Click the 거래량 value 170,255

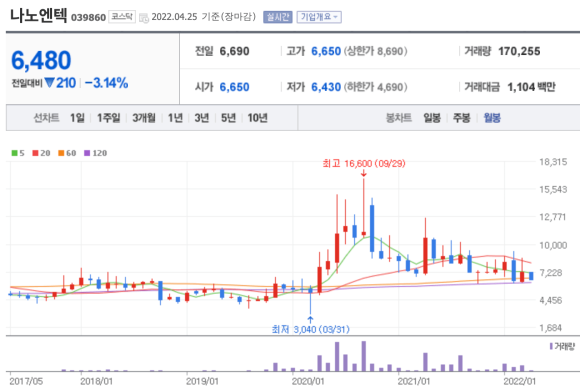[519, 51]
